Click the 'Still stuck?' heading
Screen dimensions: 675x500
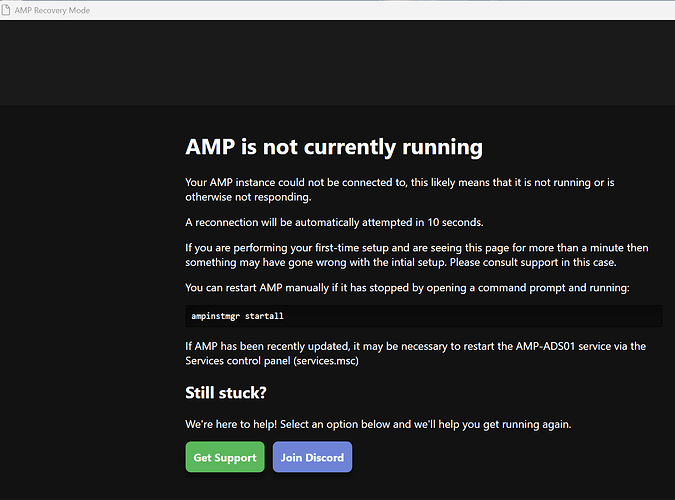(226, 393)
